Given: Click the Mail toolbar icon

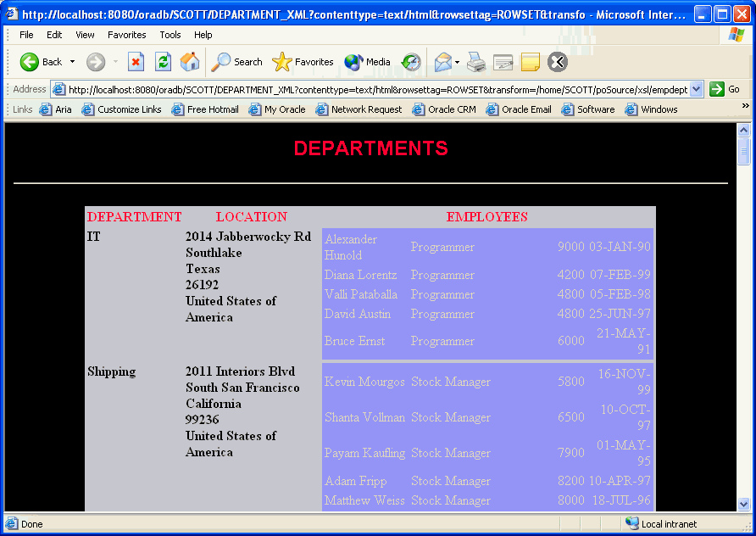Looking at the screenshot, I should click(442, 62).
